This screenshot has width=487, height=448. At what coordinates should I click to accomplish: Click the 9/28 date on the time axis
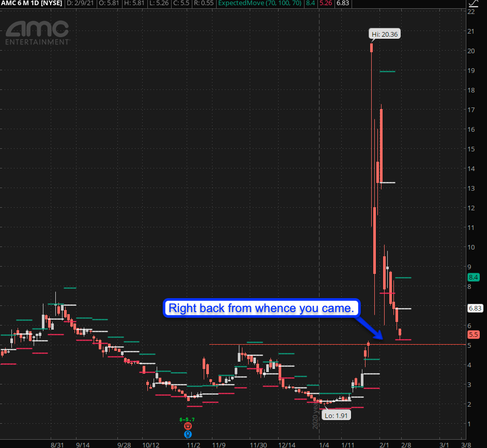click(x=124, y=444)
